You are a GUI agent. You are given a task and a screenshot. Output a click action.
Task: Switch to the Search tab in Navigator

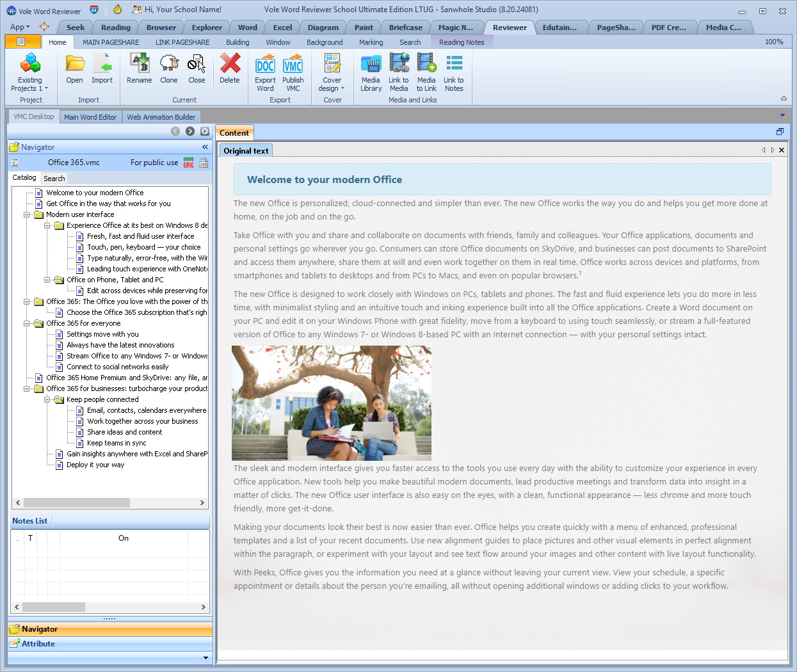click(54, 179)
